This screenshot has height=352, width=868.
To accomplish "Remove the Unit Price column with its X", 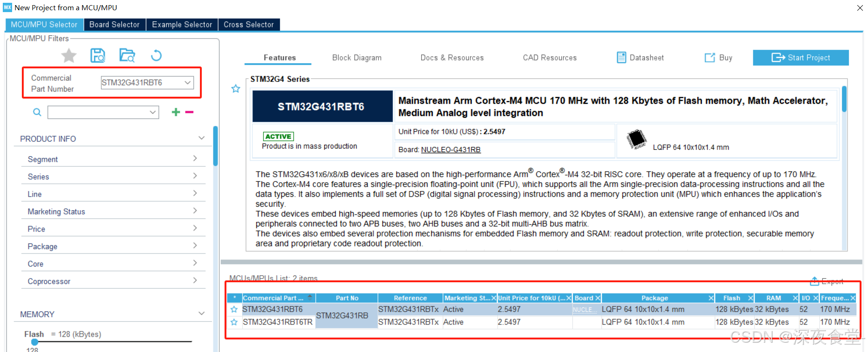I will click(569, 298).
